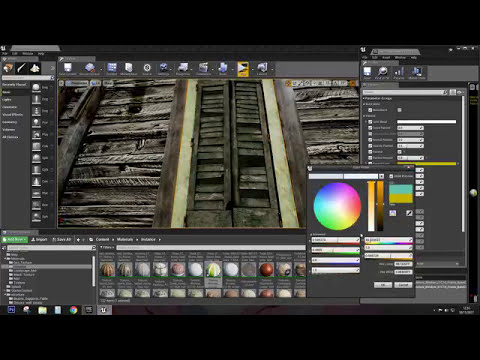
Task: Toggle checkbox beside the white color parameter
Action: pos(370,122)
